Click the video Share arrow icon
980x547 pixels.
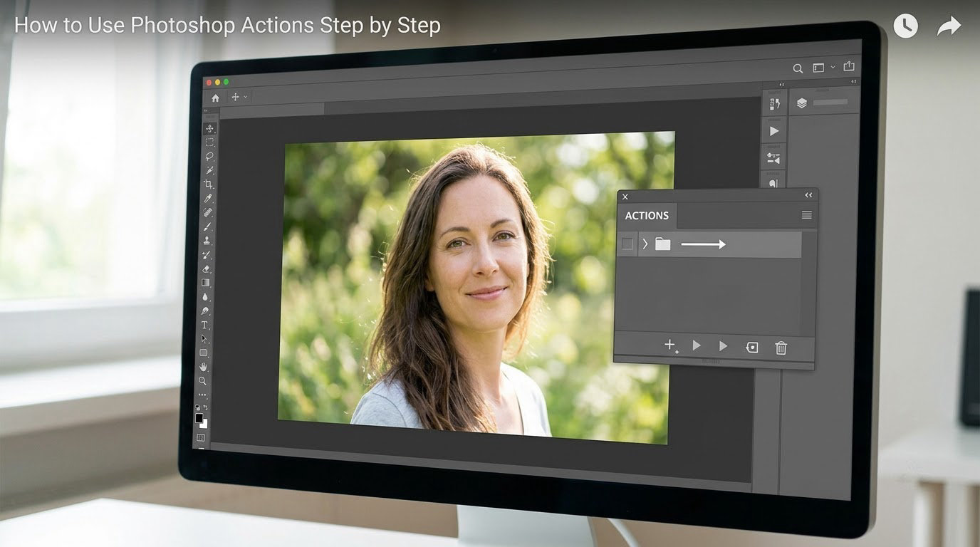(949, 27)
